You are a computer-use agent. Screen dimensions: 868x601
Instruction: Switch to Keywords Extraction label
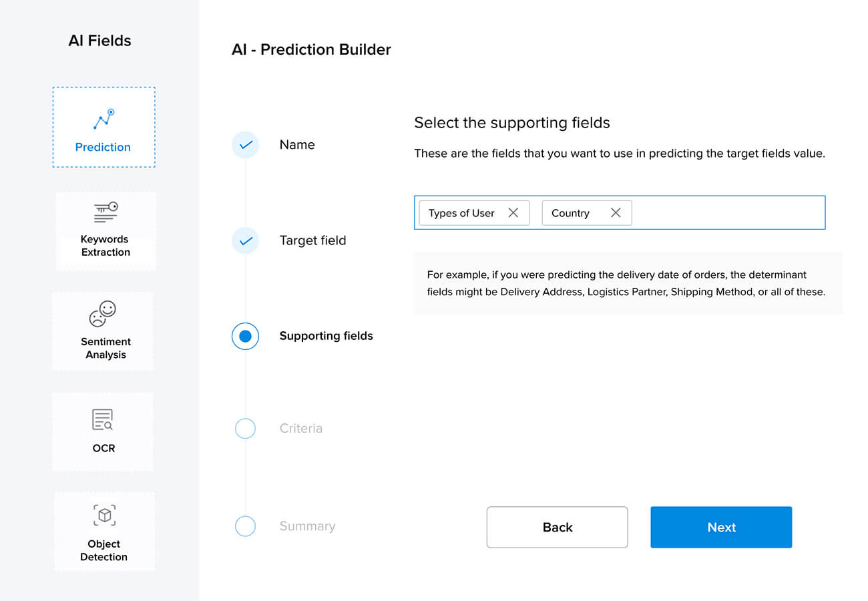pyautogui.click(x=105, y=246)
